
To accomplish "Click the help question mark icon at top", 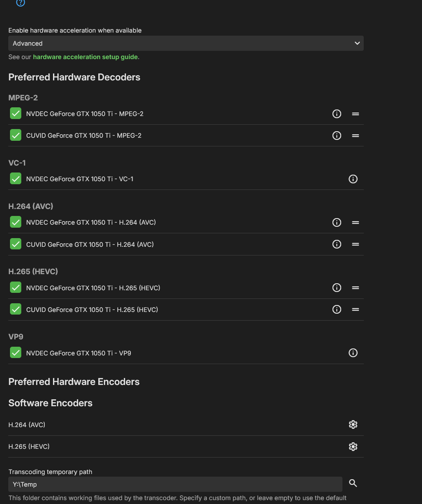I will pos(20,3).
